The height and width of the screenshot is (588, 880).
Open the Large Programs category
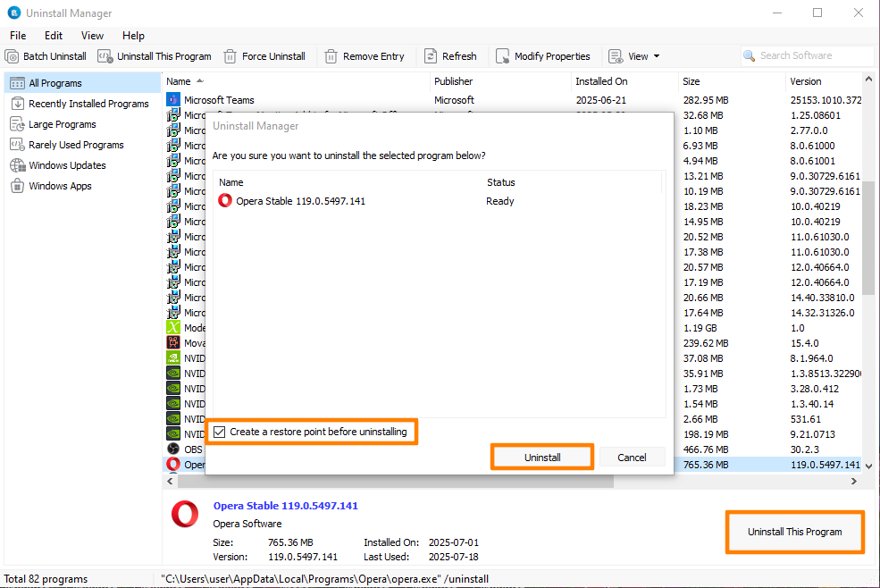coord(62,124)
